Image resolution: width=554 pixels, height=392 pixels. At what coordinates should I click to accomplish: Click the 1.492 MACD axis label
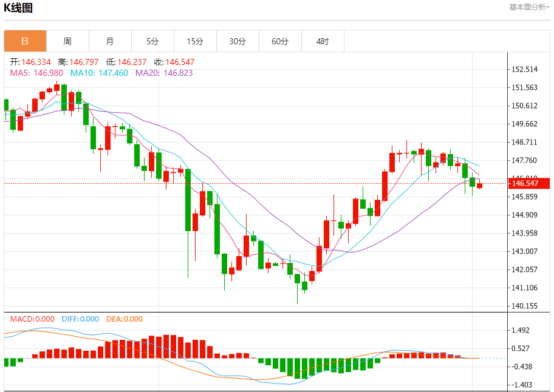[521, 330]
